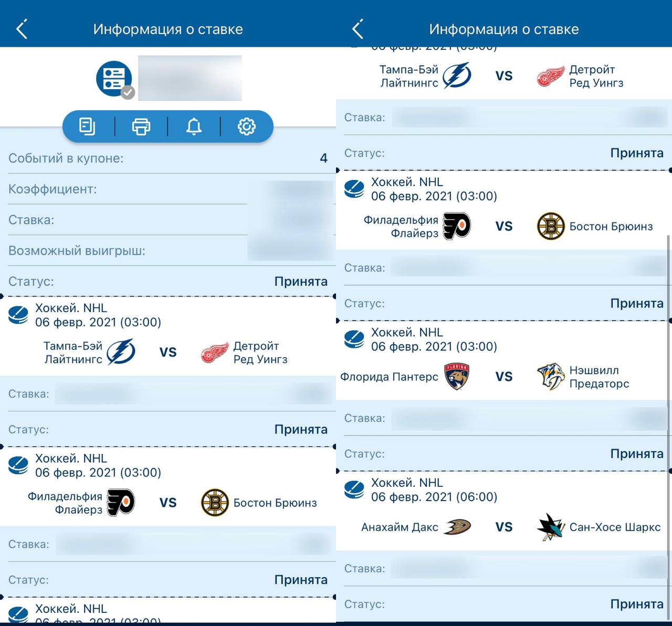Tap the Detroit Red Wings logo on left screen
Screen dimensions: 672x626
[214, 353]
